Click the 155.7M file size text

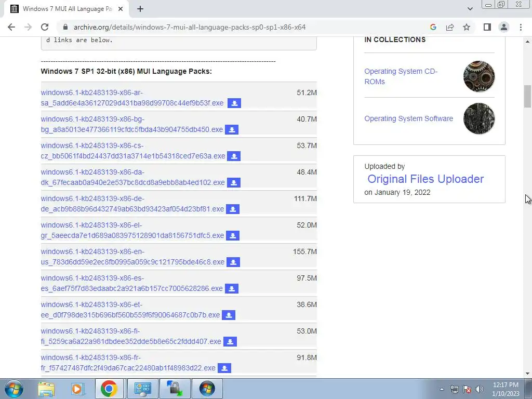coord(304,251)
